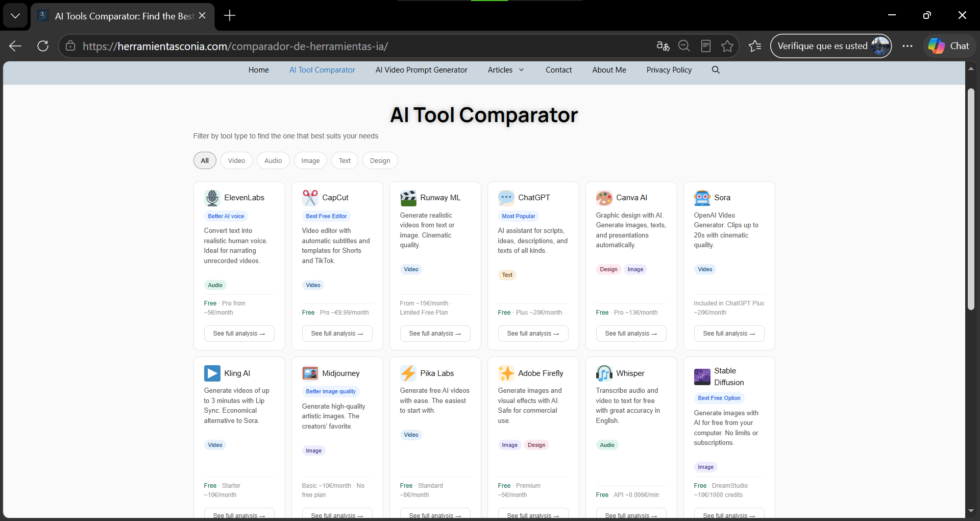Open the browser translate icon

tap(663, 46)
